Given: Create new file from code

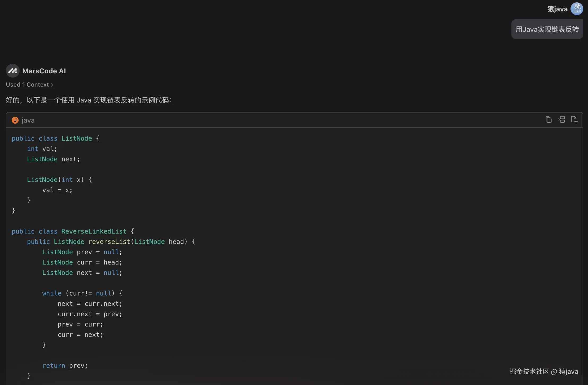Looking at the screenshot, I should coord(574,120).
